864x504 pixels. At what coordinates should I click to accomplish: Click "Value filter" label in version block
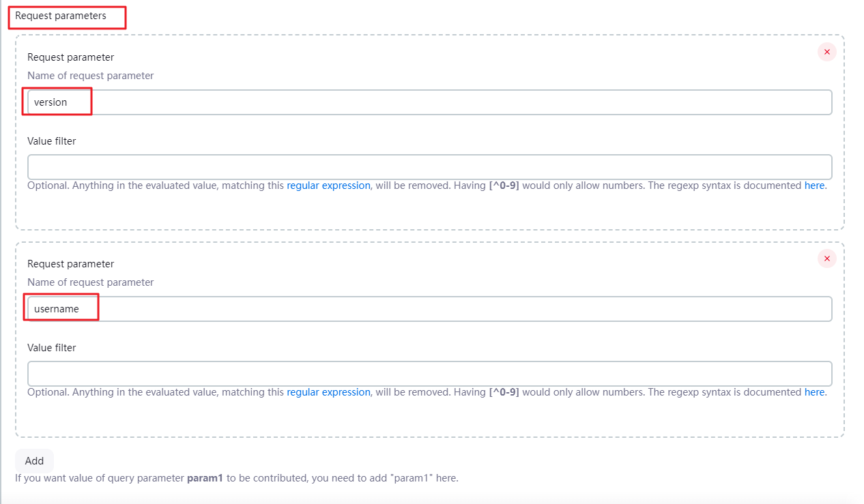[x=52, y=141]
